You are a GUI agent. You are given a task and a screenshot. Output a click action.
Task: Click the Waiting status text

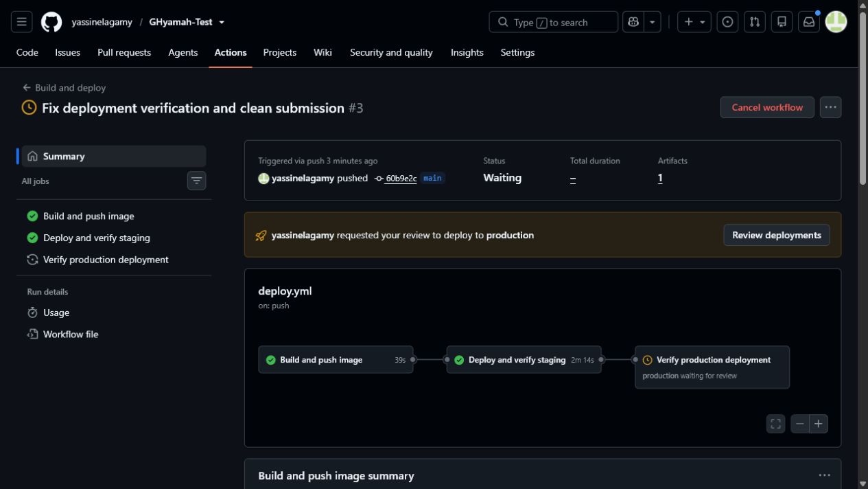click(502, 178)
